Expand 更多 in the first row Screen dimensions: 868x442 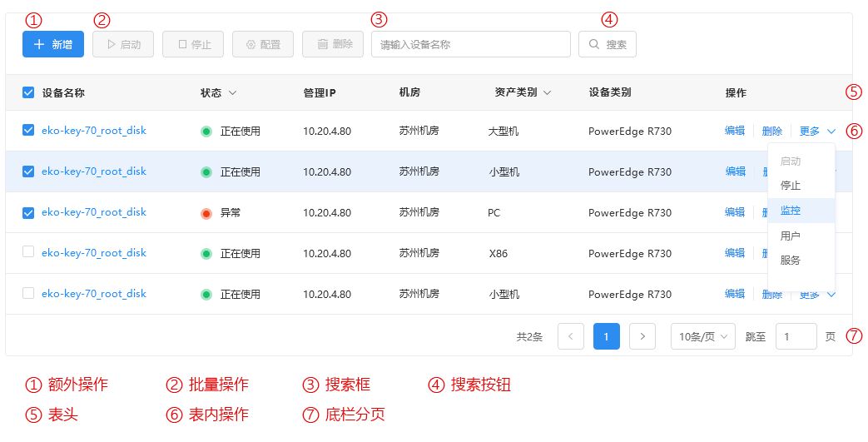[817, 132]
